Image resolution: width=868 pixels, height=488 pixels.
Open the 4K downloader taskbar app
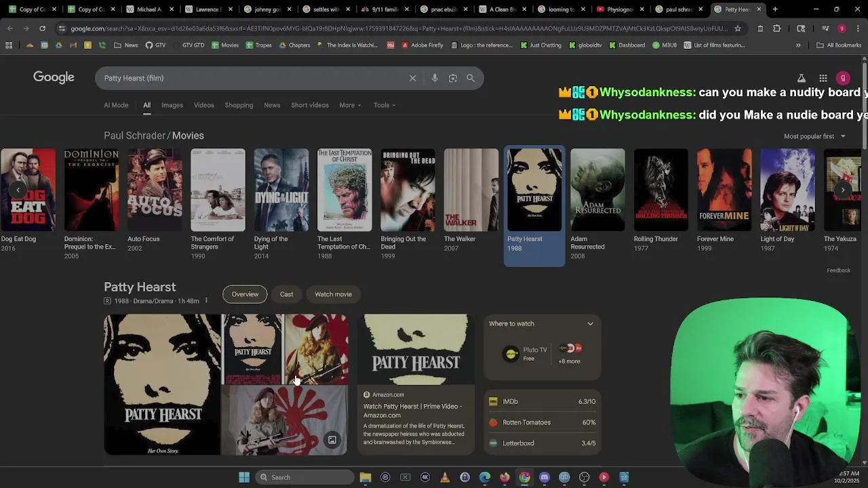point(425,477)
